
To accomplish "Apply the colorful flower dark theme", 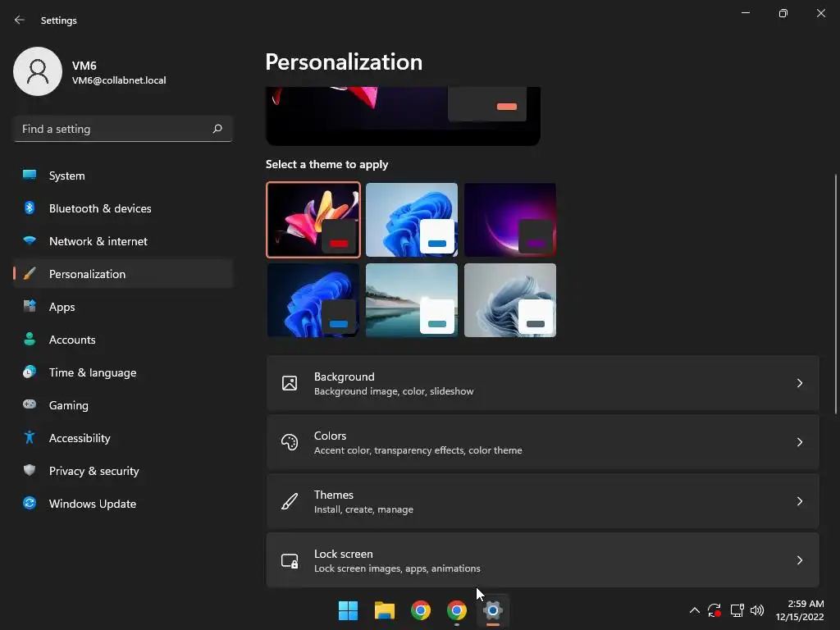I will coord(313,220).
